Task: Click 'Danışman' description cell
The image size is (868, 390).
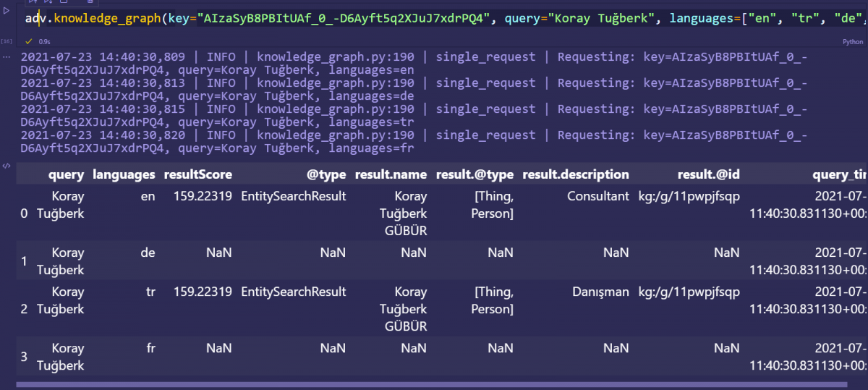Action: 600,292
